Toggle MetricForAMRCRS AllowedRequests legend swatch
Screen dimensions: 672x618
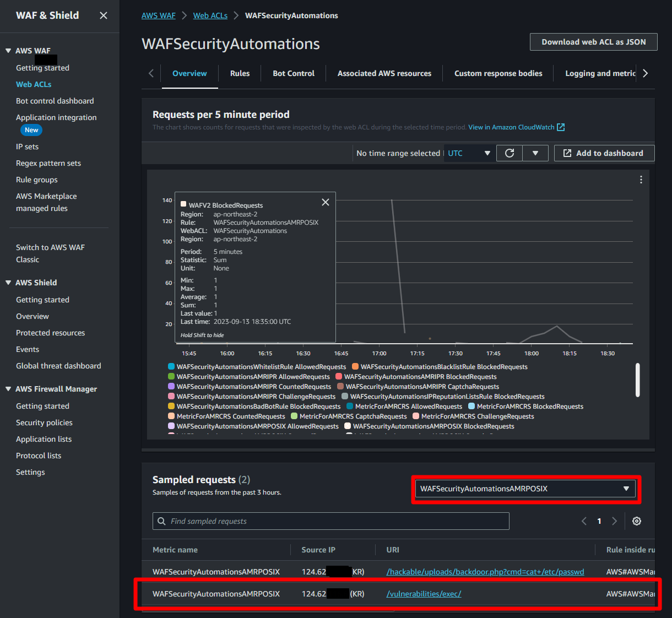[x=350, y=406]
